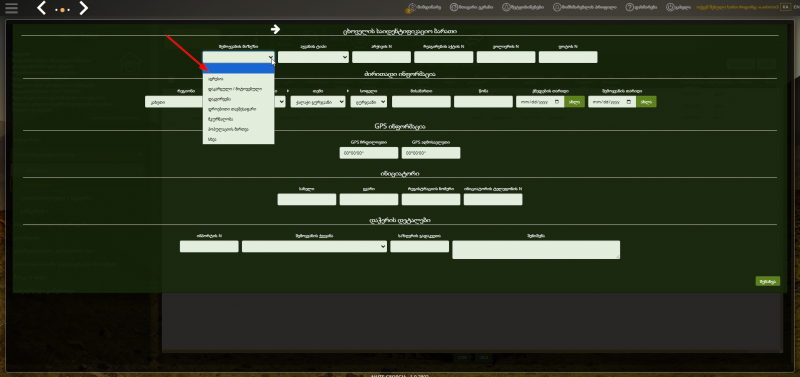The width and height of the screenshot is (800, 377).
Task: Select the blank highlighted dropdown option
Action: [238, 69]
